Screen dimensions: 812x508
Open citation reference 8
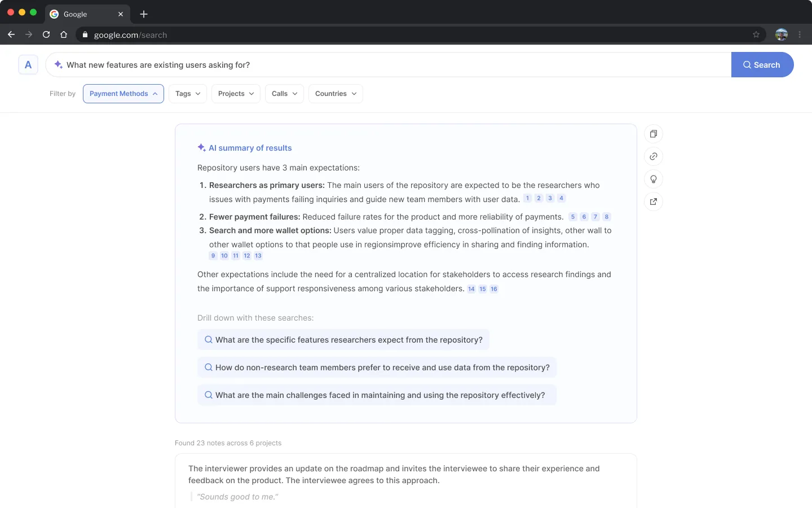click(607, 217)
